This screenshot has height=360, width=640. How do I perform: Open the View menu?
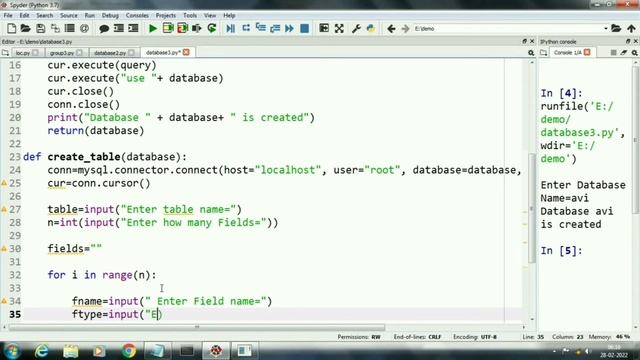coord(210,16)
